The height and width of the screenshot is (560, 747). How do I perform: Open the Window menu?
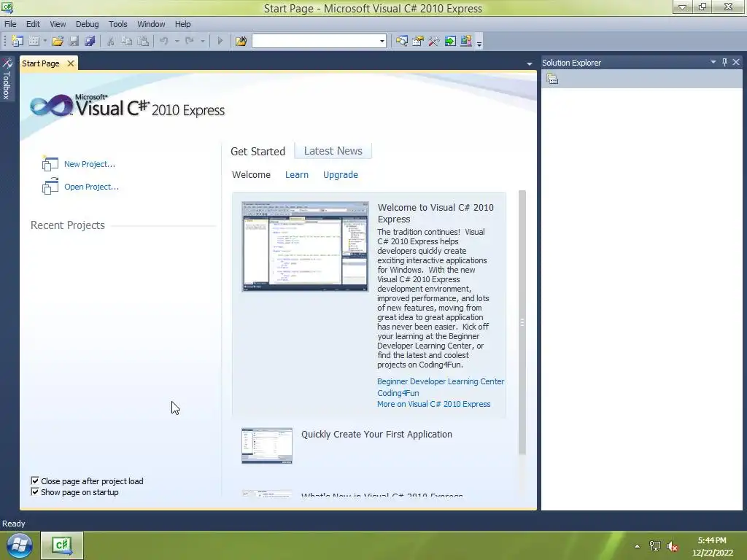click(151, 24)
